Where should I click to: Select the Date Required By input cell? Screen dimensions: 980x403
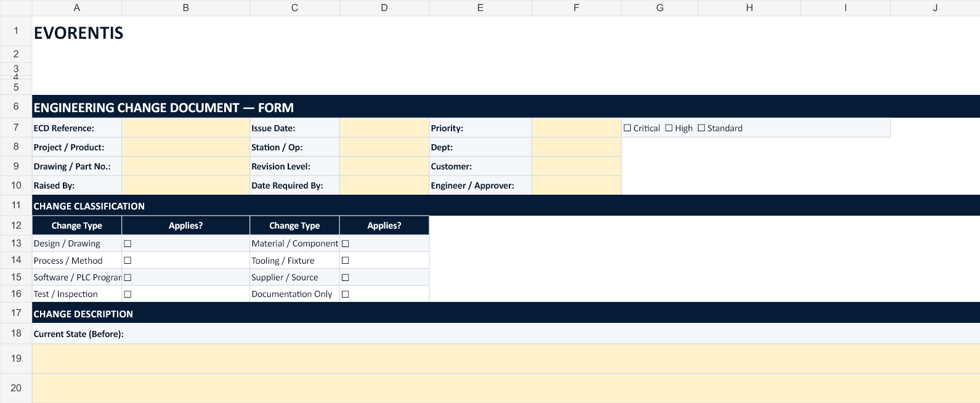pyautogui.click(x=384, y=185)
